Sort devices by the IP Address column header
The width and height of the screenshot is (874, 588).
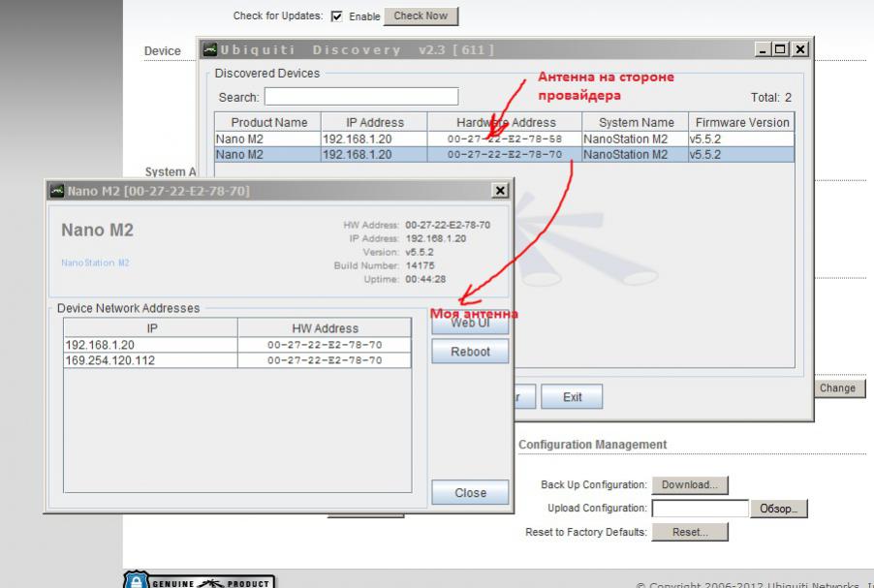375,122
